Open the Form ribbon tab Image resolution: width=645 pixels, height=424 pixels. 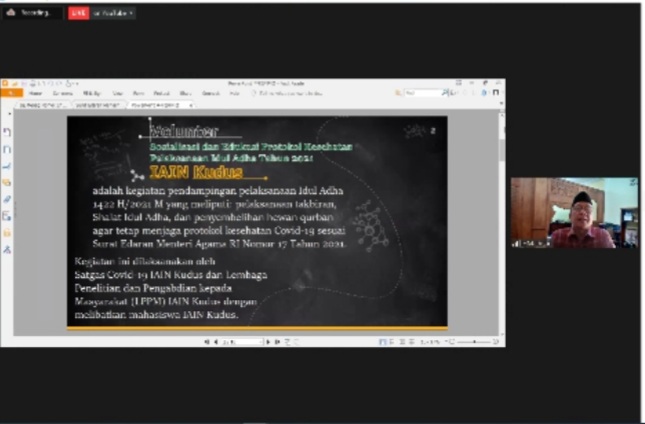point(138,93)
